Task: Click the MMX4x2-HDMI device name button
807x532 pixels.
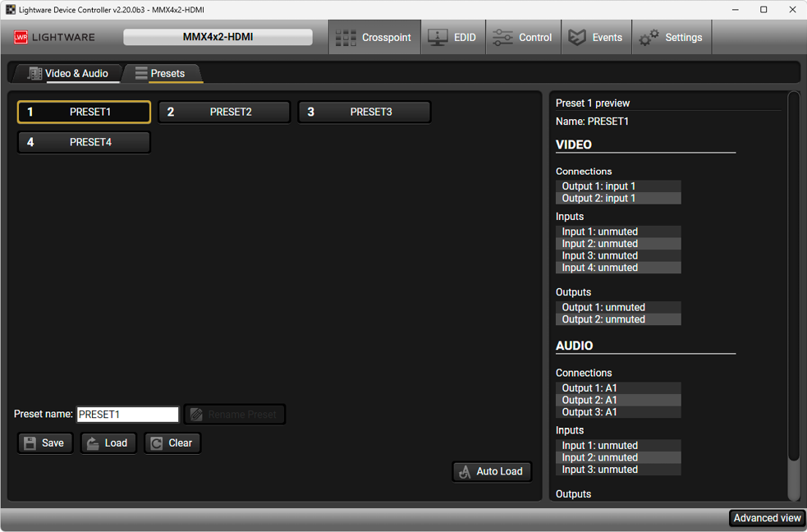Action: [x=218, y=37]
